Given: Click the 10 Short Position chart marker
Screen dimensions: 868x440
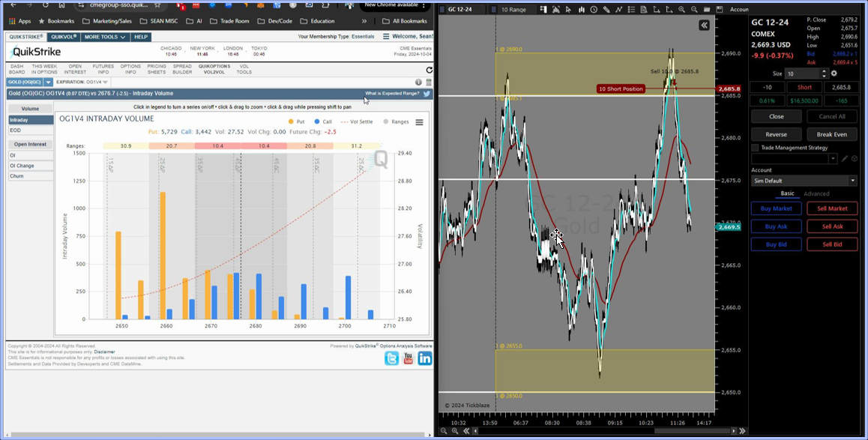Looking at the screenshot, I should click(x=621, y=88).
